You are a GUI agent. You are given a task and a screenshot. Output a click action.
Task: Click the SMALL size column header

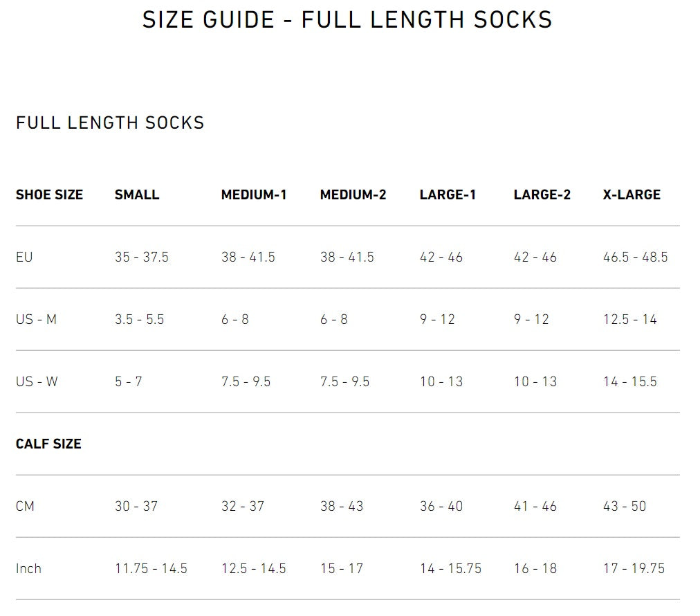click(137, 194)
